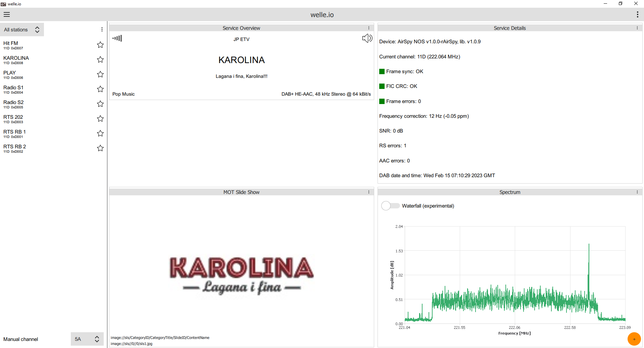Favorite the RTS RB 1 station
Screen dimensions: 644x348
tap(100, 133)
